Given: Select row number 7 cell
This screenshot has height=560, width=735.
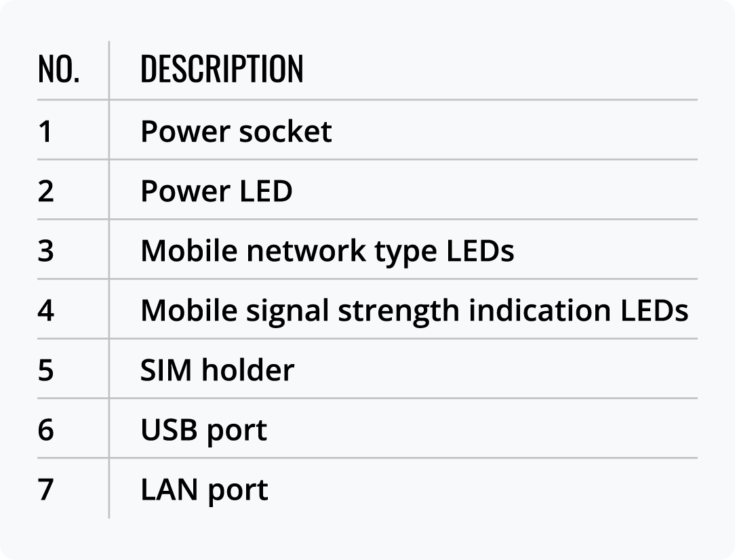Looking at the screenshot, I should pyautogui.click(x=45, y=489).
